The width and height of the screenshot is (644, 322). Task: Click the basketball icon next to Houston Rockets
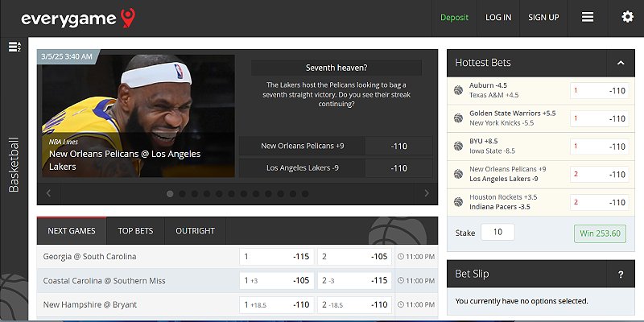pyautogui.click(x=458, y=202)
